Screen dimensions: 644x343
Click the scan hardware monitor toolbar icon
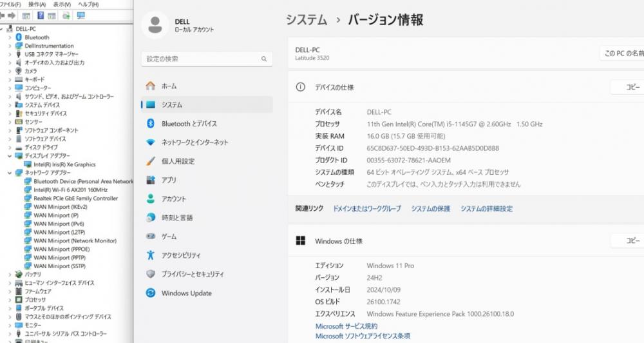pyautogui.click(x=81, y=15)
